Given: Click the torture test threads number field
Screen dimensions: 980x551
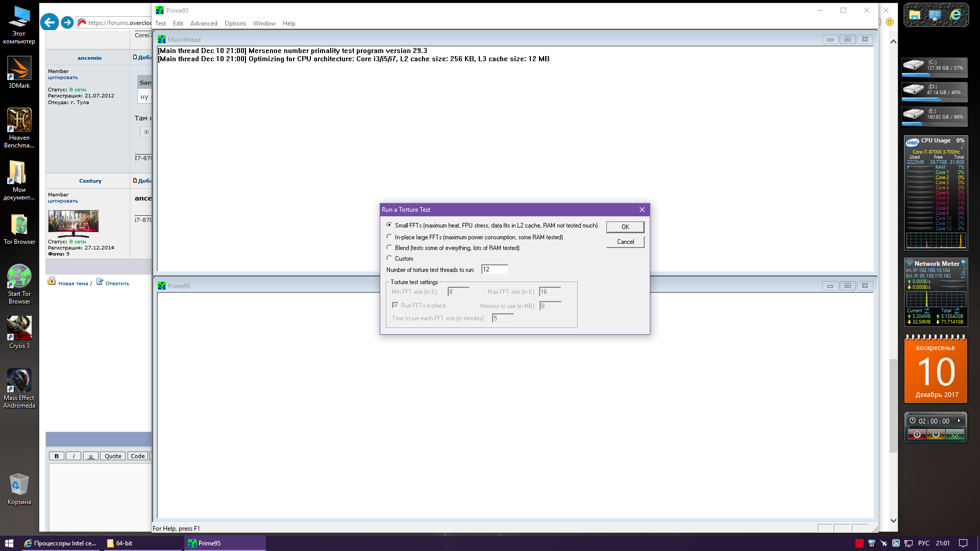Looking at the screenshot, I should point(494,269).
